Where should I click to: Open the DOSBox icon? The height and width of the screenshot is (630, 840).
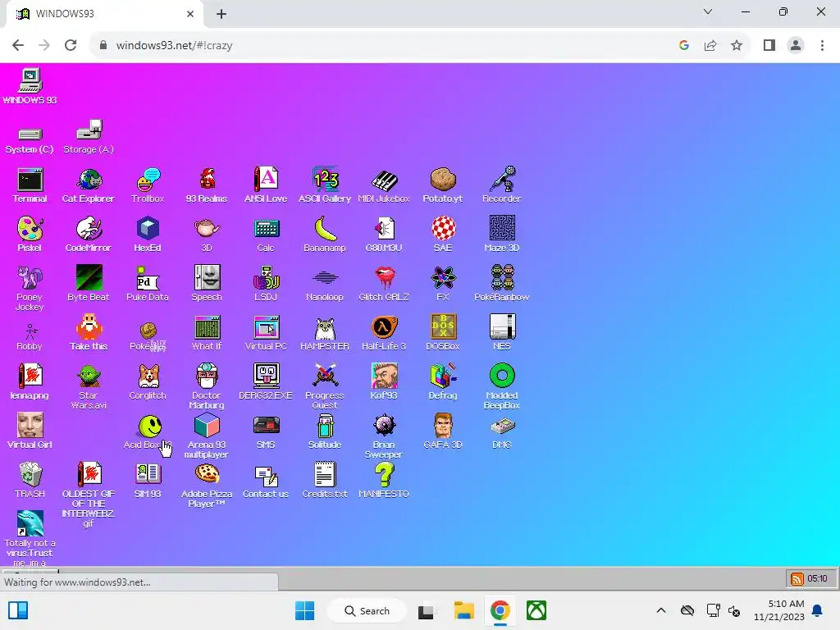point(442,333)
